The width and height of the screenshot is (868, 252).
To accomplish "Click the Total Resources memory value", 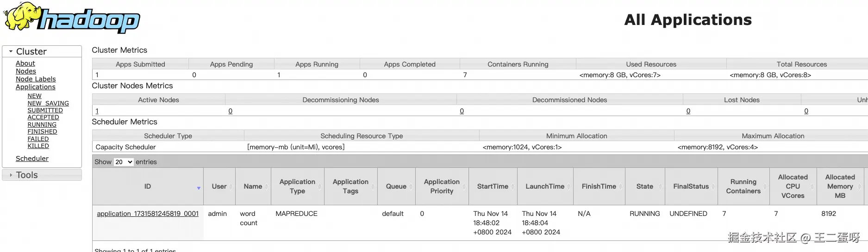I will coord(770,75).
